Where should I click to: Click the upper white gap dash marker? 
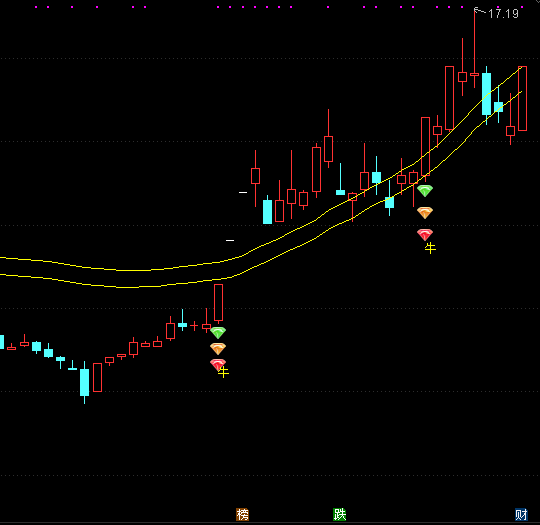tap(243, 192)
